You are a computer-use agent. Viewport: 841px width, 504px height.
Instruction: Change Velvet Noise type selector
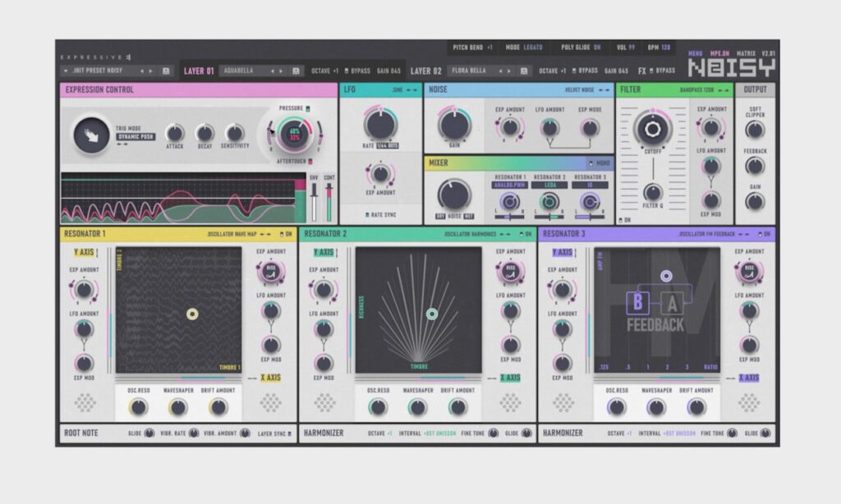(587, 90)
